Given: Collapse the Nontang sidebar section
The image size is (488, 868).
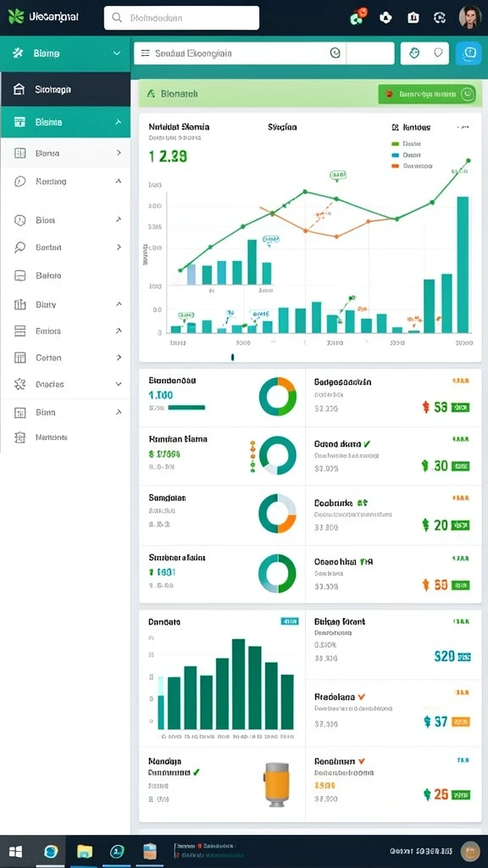Looking at the screenshot, I should 119,181.
